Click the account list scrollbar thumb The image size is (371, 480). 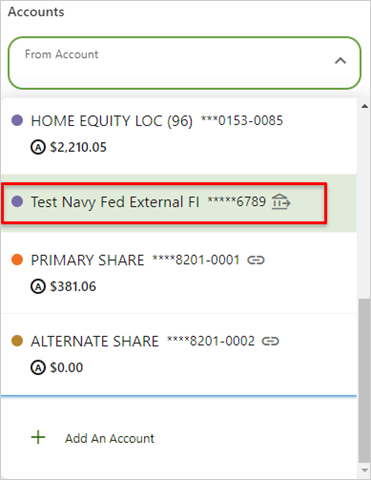pyautogui.click(x=364, y=381)
